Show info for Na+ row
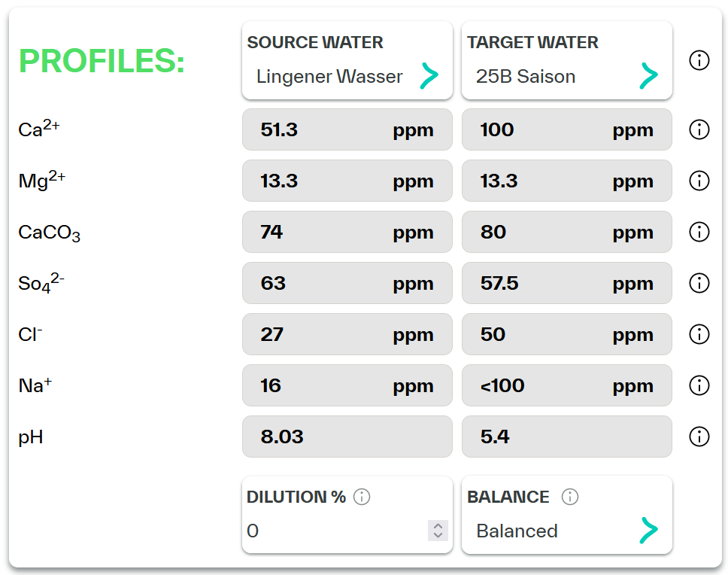 coord(699,385)
